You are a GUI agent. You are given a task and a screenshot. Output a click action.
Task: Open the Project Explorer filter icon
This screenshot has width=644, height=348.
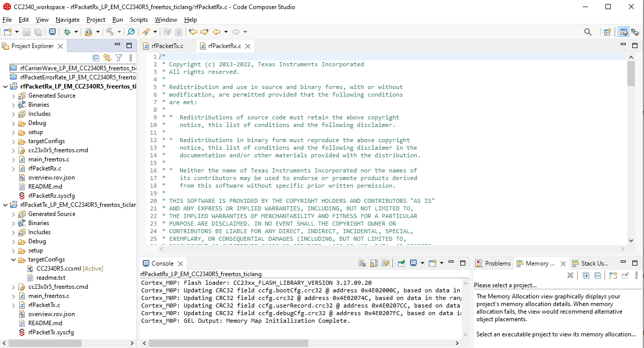click(x=118, y=58)
